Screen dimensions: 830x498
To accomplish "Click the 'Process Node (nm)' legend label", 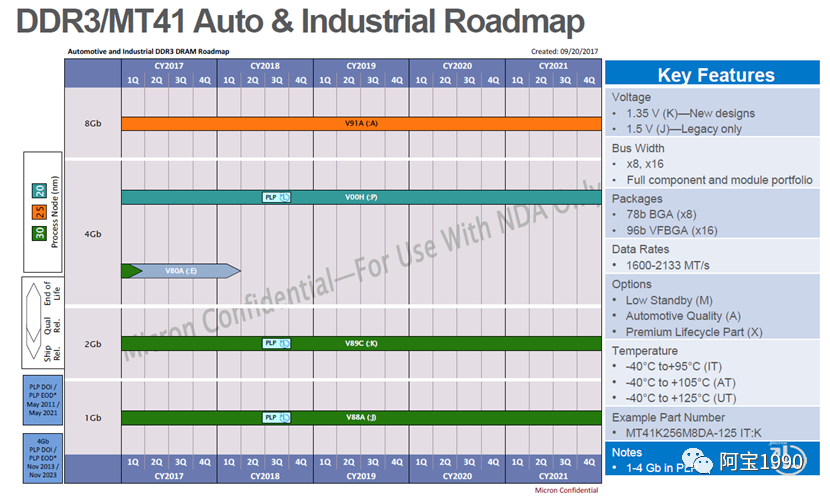I will [x=55, y=212].
